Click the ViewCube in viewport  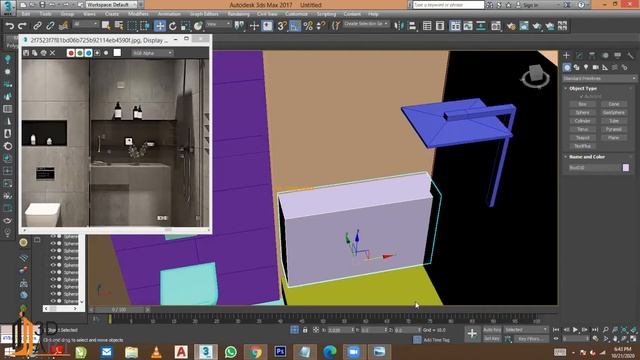pos(536,76)
